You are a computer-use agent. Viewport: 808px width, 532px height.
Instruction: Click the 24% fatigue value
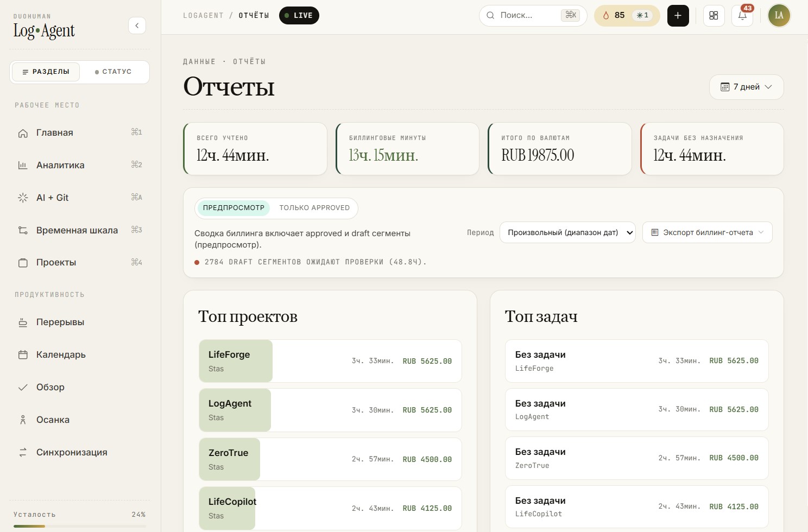138,515
